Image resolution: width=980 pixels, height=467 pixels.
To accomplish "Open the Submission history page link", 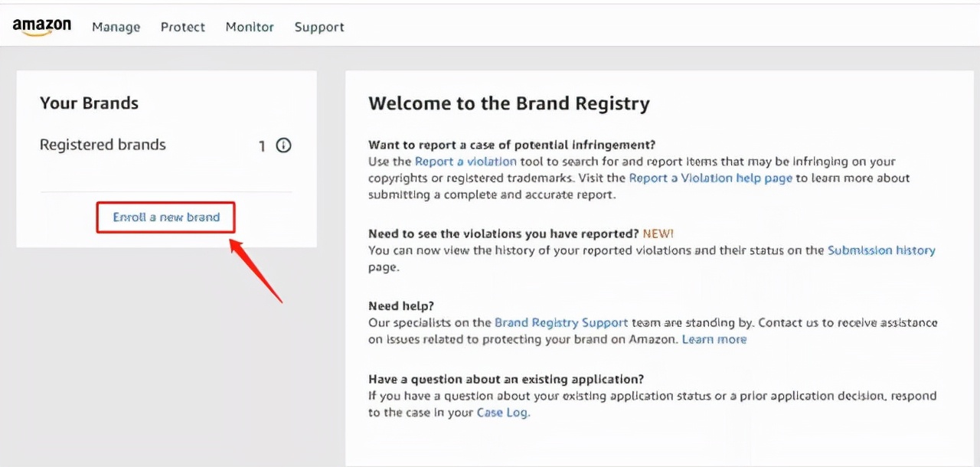I will [881, 250].
